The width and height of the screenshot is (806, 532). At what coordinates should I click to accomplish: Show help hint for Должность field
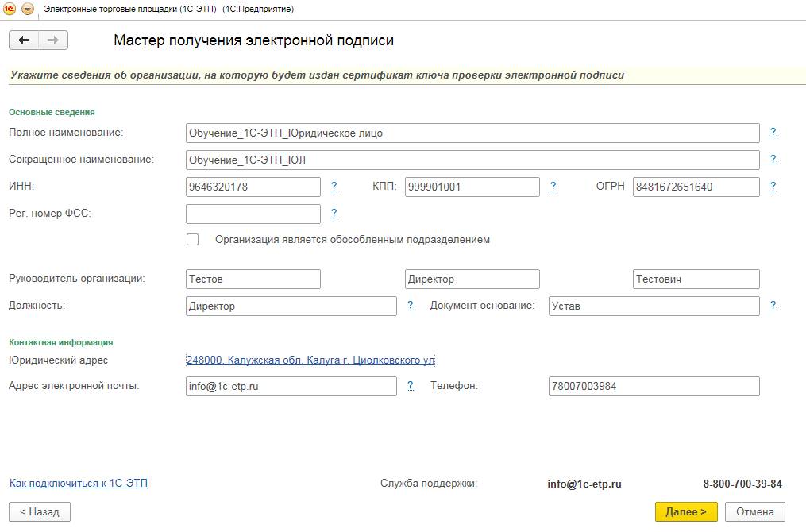[411, 306]
